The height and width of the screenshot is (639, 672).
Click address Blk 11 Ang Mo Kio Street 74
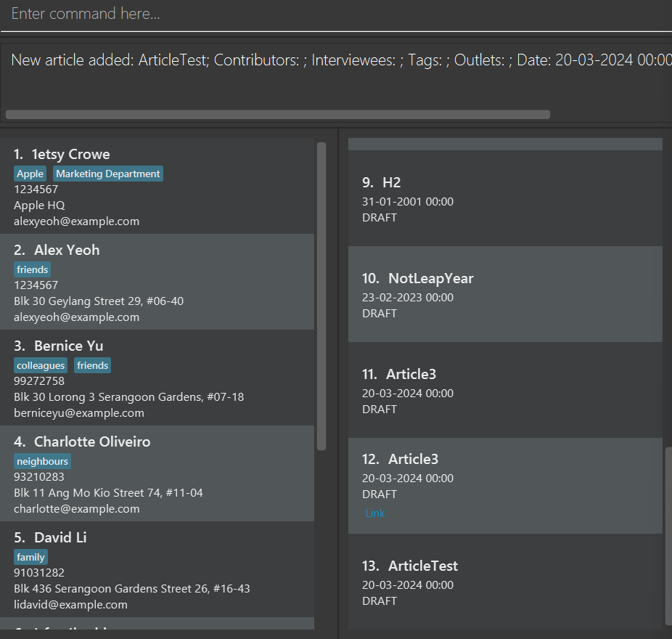pos(108,493)
